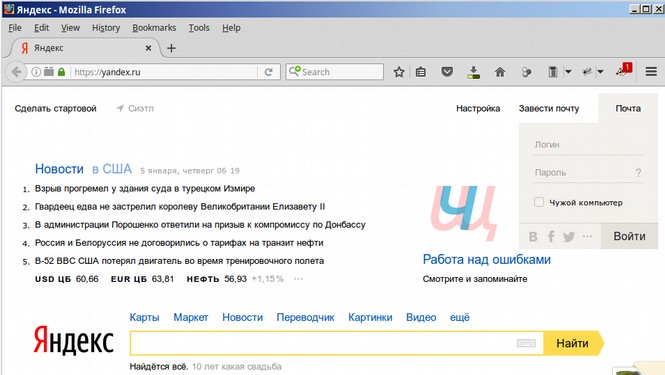The width and height of the screenshot is (665, 375).
Task: Click the в США news region link
Action: pyautogui.click(x=112, y=169)
